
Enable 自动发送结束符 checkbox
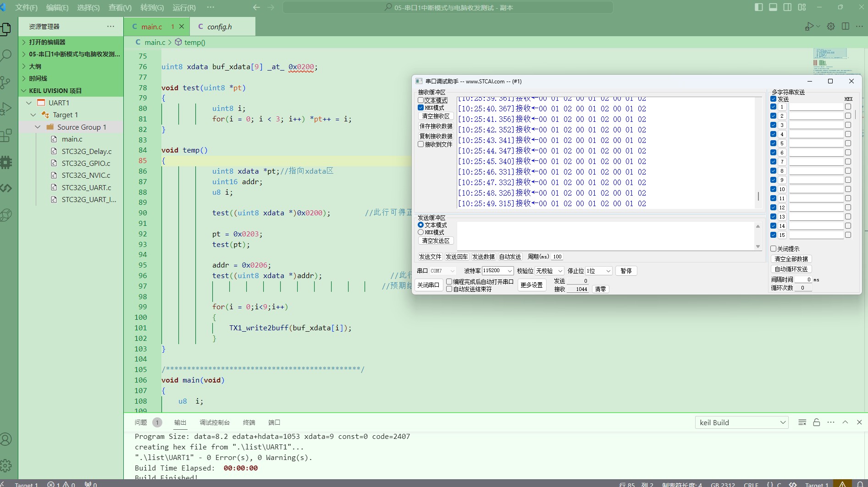[x=449, y=289]
